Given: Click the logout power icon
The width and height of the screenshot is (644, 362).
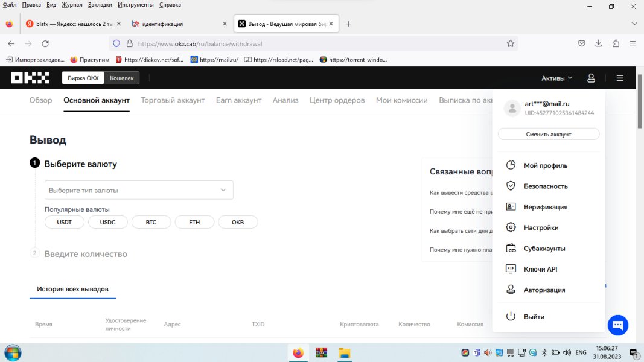Looking at the screenshot, I should tap(511, 316).
